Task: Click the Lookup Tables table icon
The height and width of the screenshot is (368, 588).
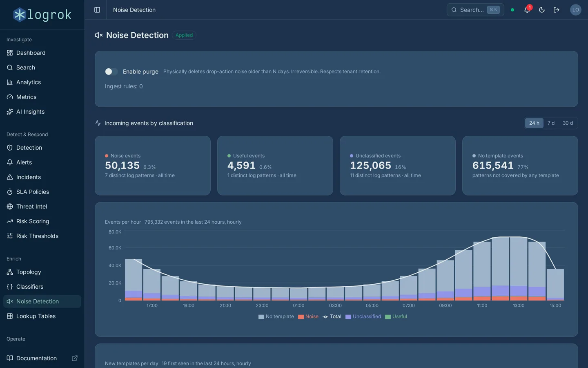Action: pyautogui.click(x=10, y=316)
